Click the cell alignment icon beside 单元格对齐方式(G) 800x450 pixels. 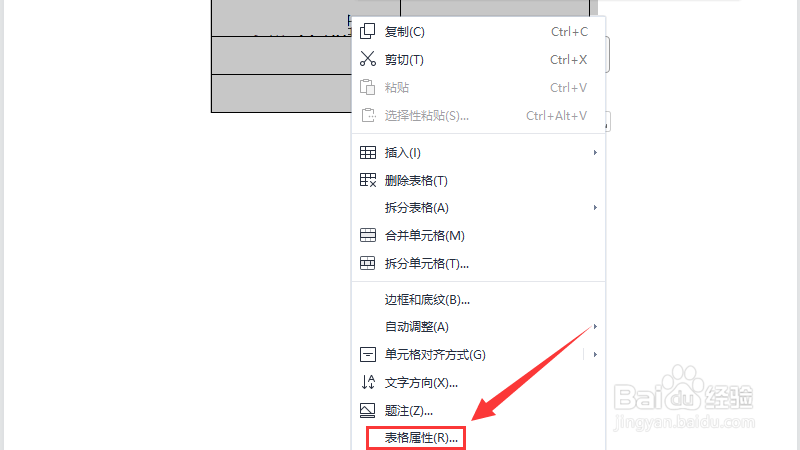tap(367, 355)
